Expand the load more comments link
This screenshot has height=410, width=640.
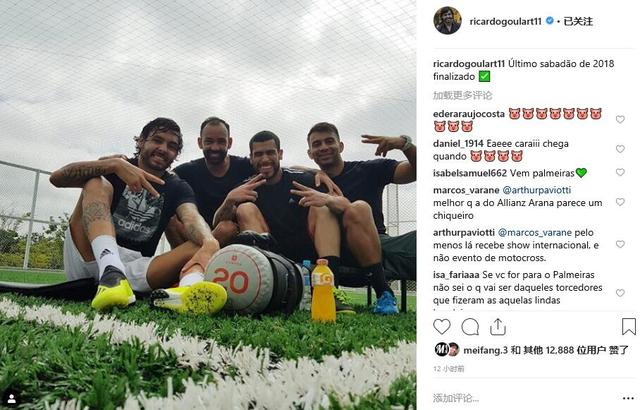pyautogui.click(x=462, y=95)
